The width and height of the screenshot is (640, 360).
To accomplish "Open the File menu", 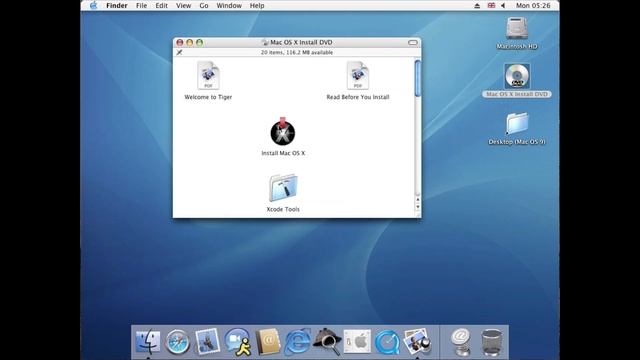I will [x=142, y=6].
